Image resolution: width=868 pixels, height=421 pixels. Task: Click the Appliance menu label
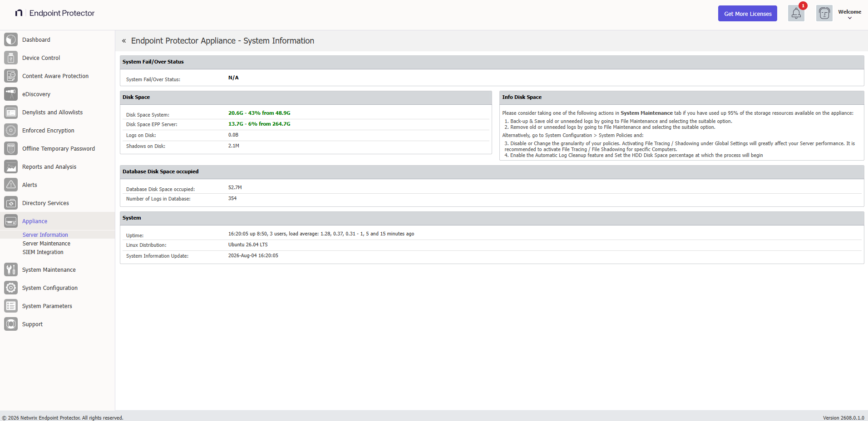click(x=35, y=221)
